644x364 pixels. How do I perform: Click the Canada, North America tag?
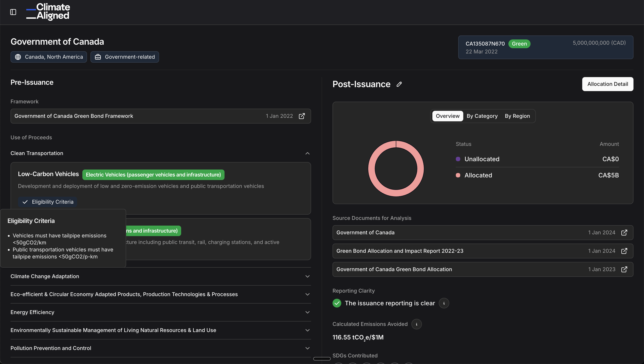(48, 57)
